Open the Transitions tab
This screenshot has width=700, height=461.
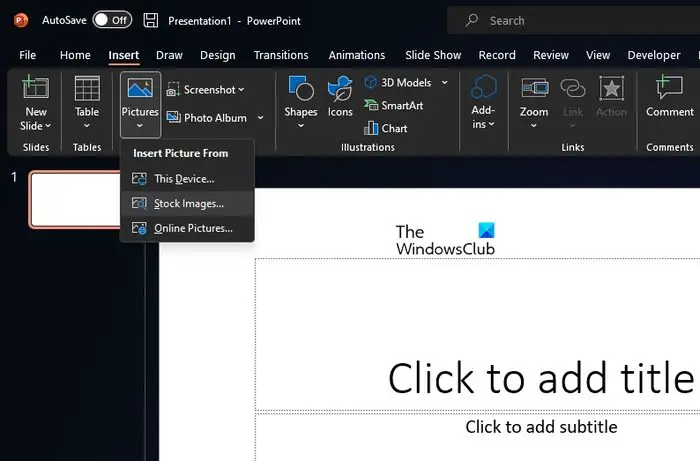[281, 55]
